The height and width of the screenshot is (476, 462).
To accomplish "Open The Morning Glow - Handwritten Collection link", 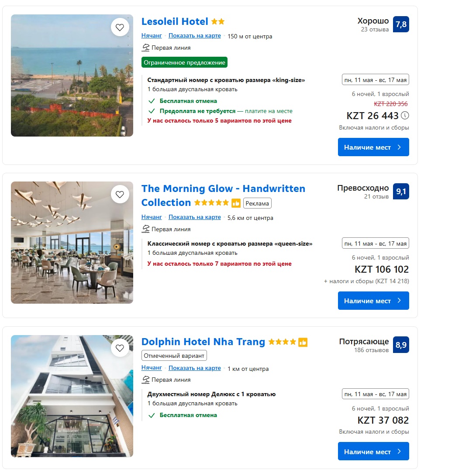I will pyautogui.click(x=223, y=189).
